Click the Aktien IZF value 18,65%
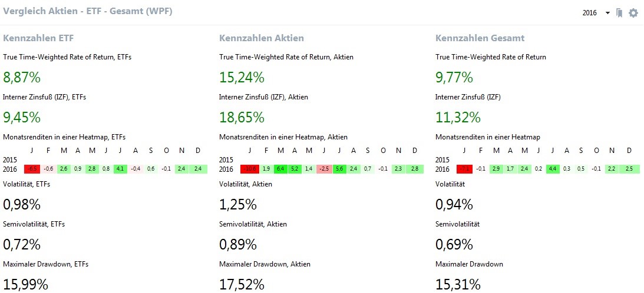The height and width of the screenshot is (293, 644). click(242, 117)
